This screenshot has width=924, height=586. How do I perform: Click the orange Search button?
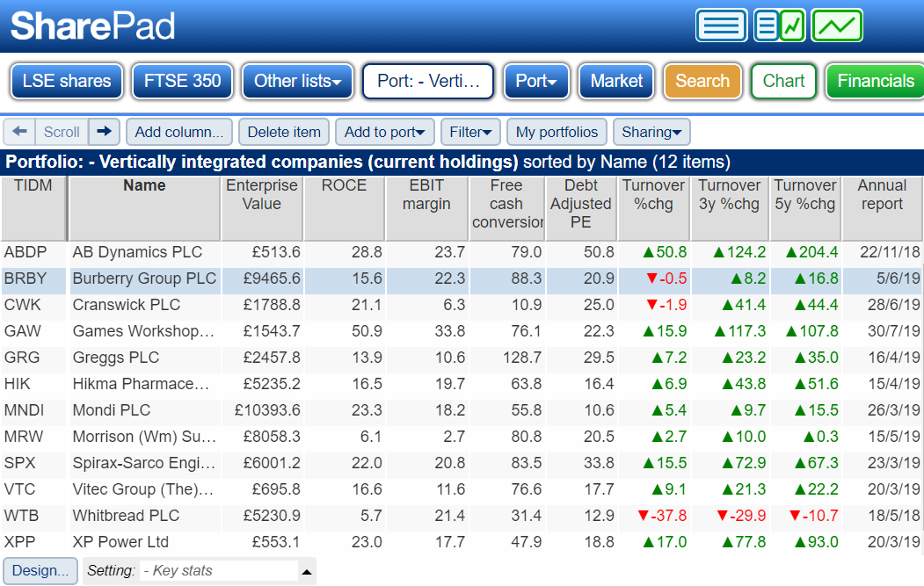coord(702,81)
